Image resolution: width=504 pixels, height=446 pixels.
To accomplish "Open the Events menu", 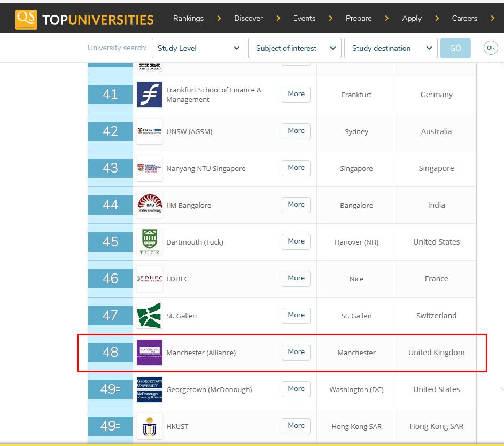I will (x=305, y=18).
